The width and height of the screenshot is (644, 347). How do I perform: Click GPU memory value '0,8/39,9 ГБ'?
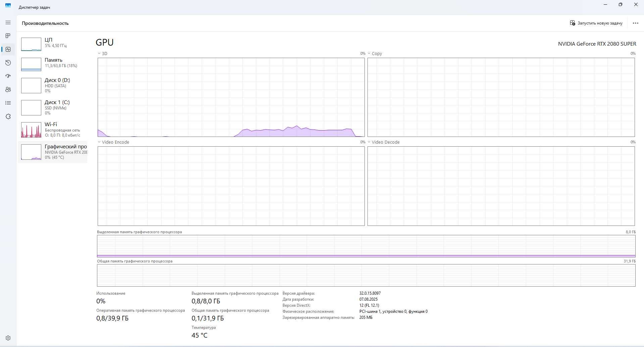pyautogui.click(x=112, y=318)
